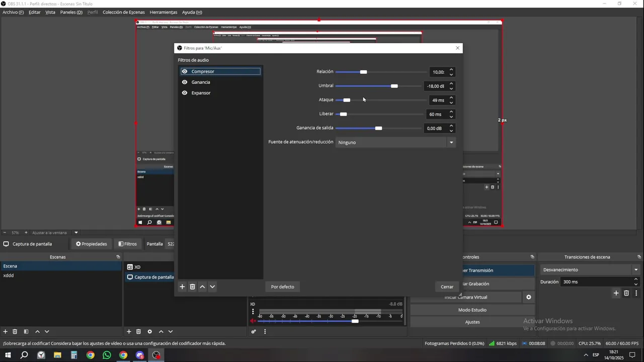
Task: Move scene up in Escenas panel
Action: pyautogui.click(x=37, y=331)
